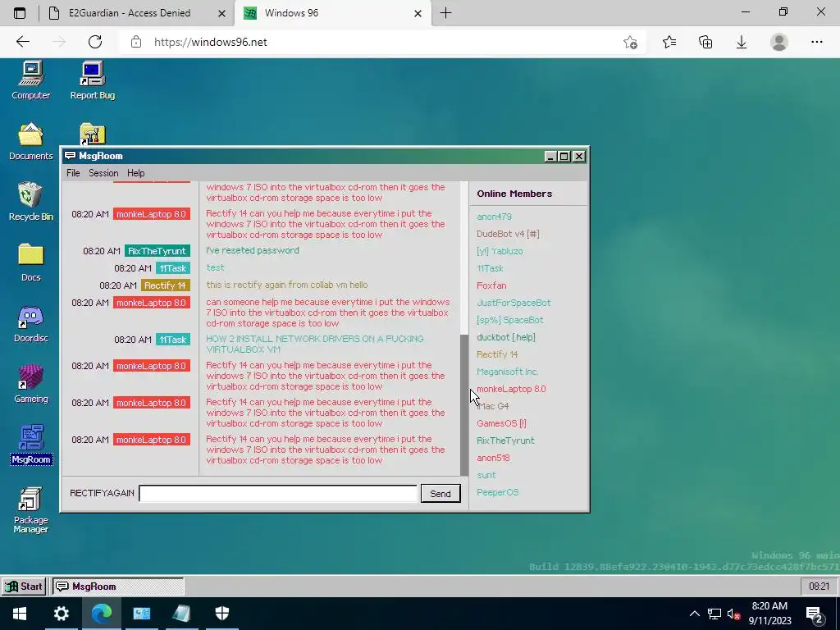
Task: Select DudeBot v4 in Online Members
Action: (x=508, y=234)
